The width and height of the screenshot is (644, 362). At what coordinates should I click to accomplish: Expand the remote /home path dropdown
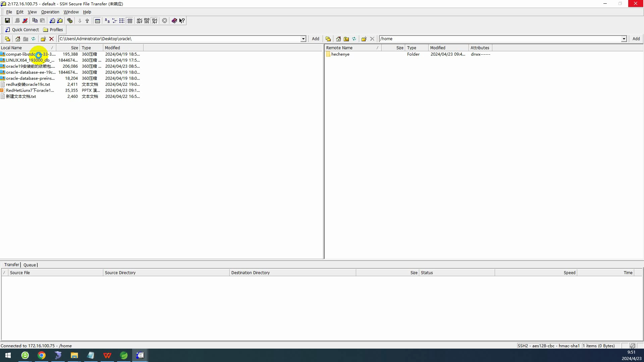(624, 39)
